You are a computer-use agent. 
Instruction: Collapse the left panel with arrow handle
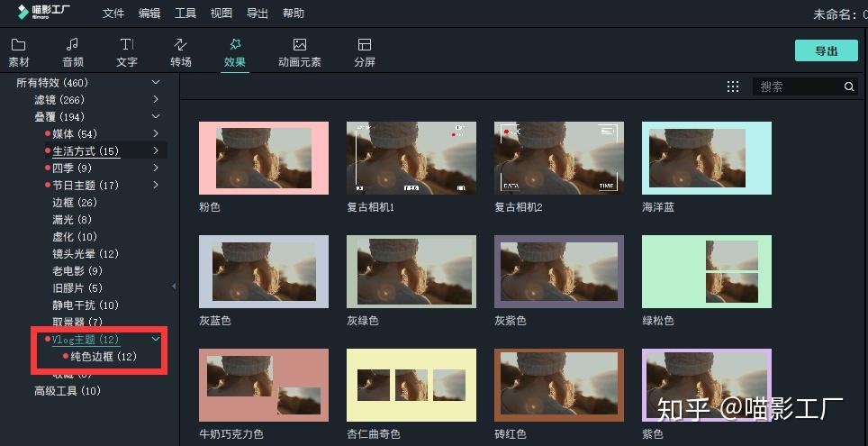point(174,287)
